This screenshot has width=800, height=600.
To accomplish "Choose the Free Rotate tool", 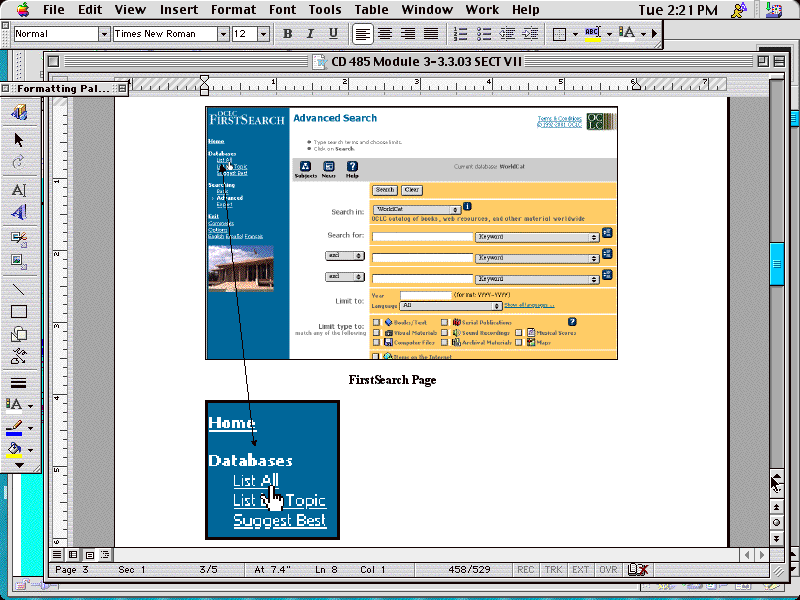I will tap(19, 162).
